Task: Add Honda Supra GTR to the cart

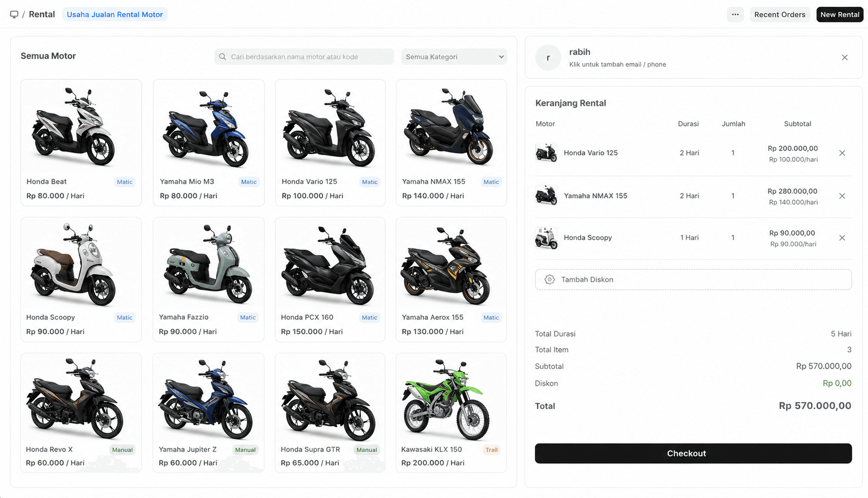Action: point(330,413)
